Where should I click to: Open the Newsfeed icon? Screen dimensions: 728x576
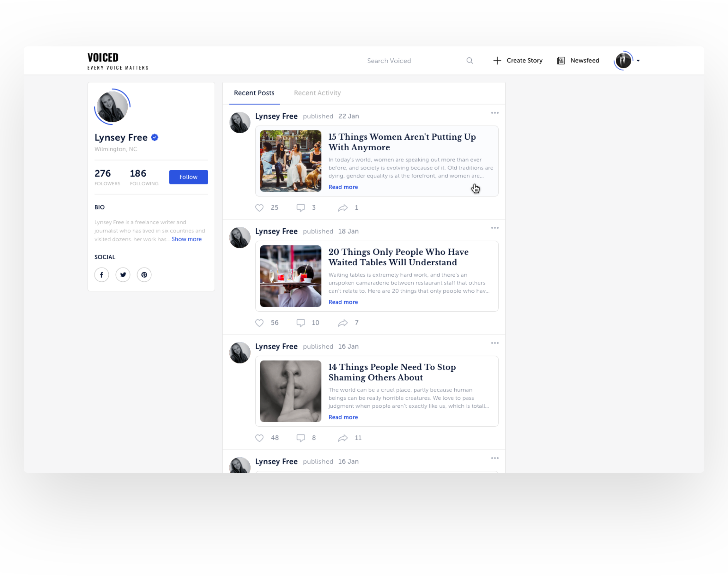[561, 61]
